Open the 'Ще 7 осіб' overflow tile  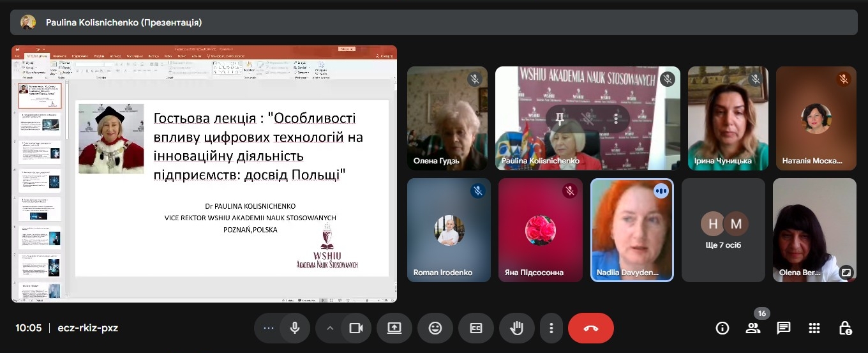[724, 230]
